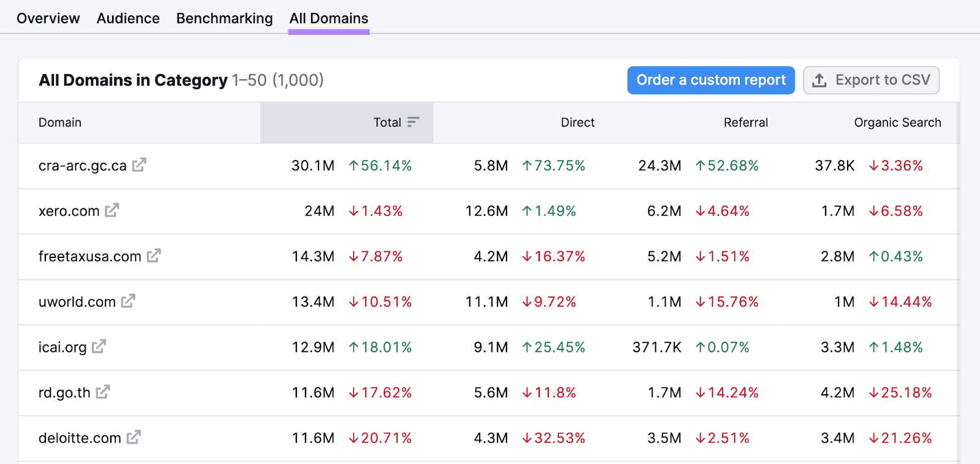The width and height of the screenshot is (980, 464).
Task: Click rd.go.th total change 17.62%
Action: (380, 392)
